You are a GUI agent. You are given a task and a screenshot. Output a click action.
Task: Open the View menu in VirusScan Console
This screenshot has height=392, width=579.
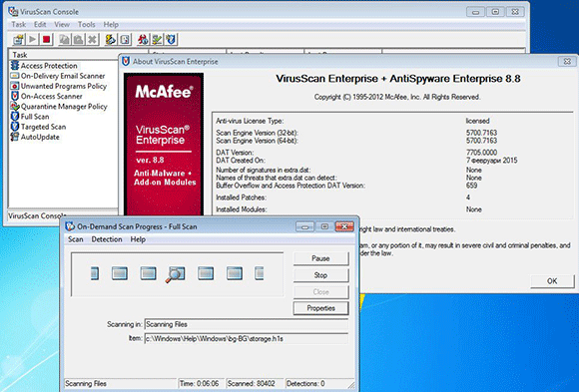62,25
